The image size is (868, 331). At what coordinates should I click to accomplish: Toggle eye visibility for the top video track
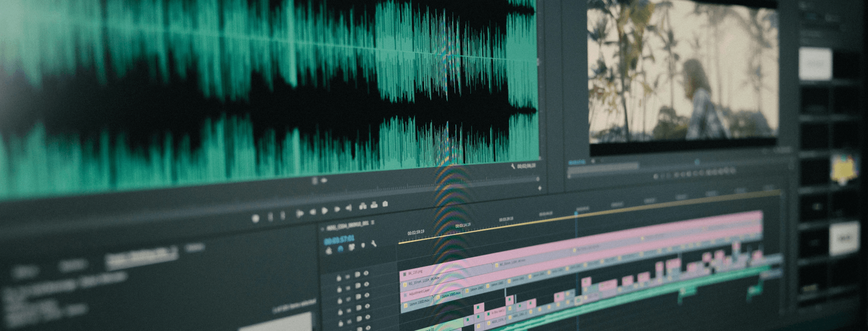click(366, 273)
